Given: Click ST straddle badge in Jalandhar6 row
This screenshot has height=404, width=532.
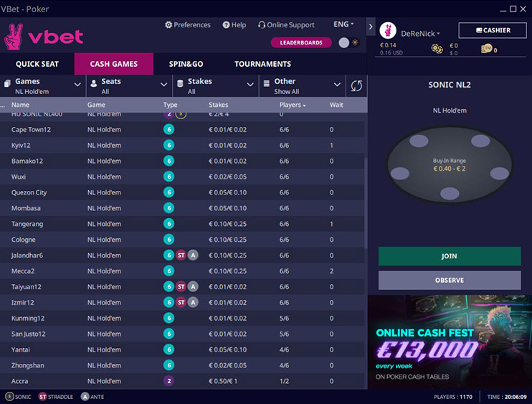Looking at the screenshot, I should point(181,255).
